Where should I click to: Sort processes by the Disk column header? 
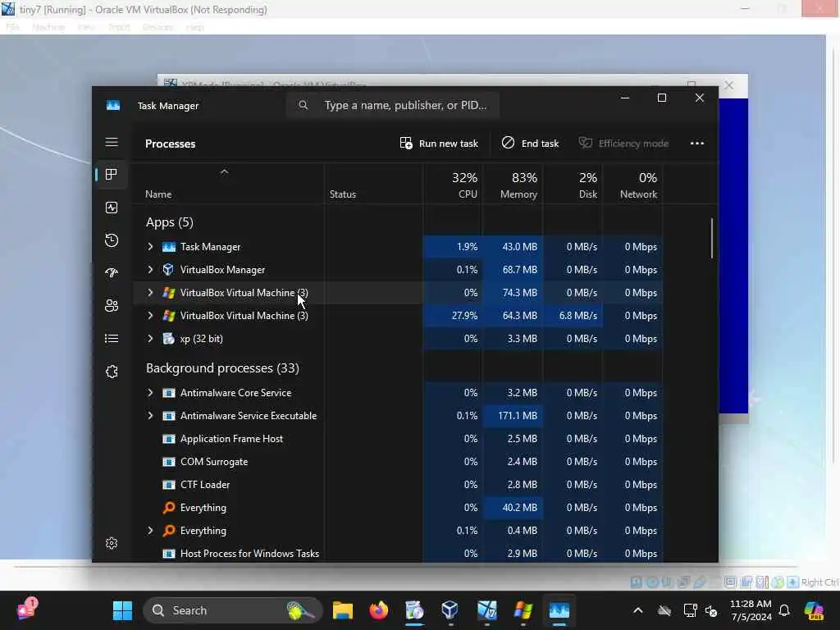click(x=573, y=185)
